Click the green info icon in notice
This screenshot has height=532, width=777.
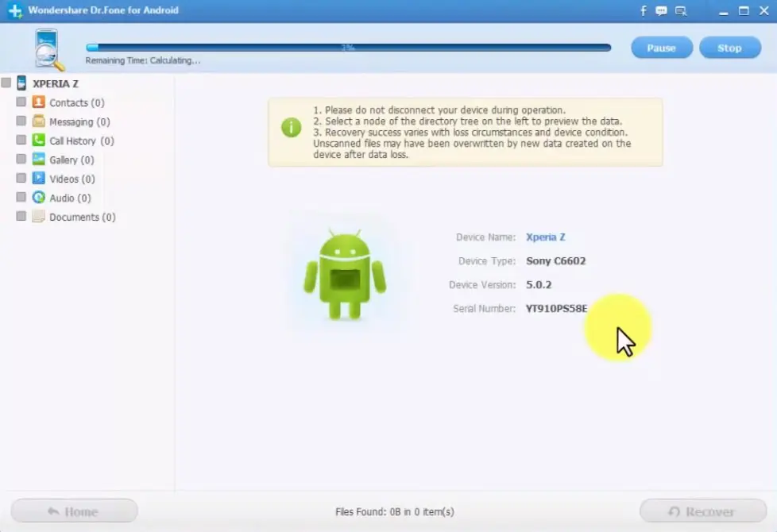pos(292,127)
